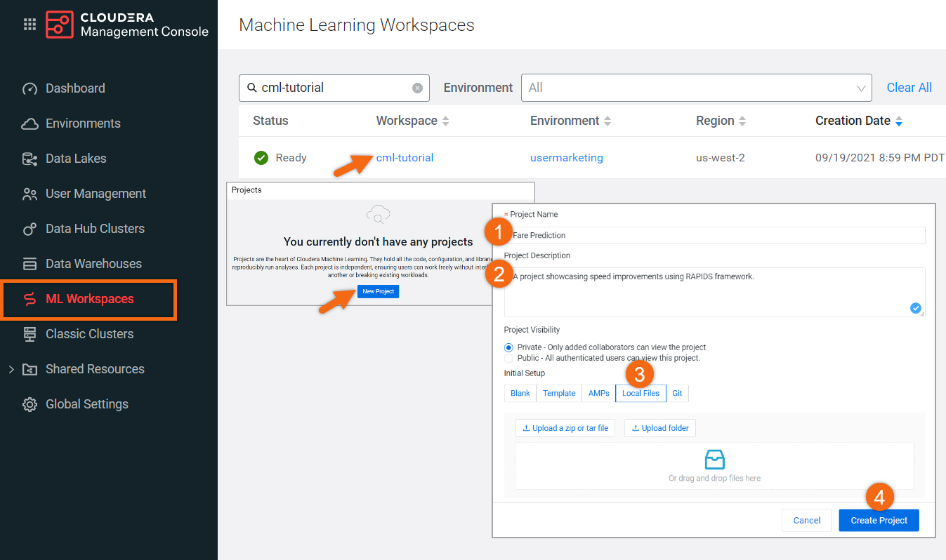This screenshot has height=560, width=946.
Task: Click the Environments cloud icon
Action: click(x=29, y=124)
